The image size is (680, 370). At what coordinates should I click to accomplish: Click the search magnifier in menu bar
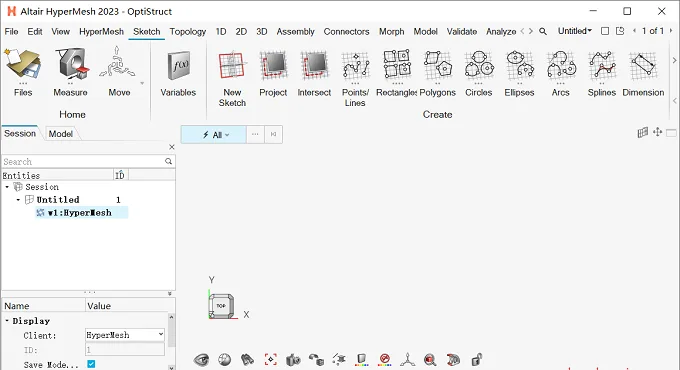[543, 31]
